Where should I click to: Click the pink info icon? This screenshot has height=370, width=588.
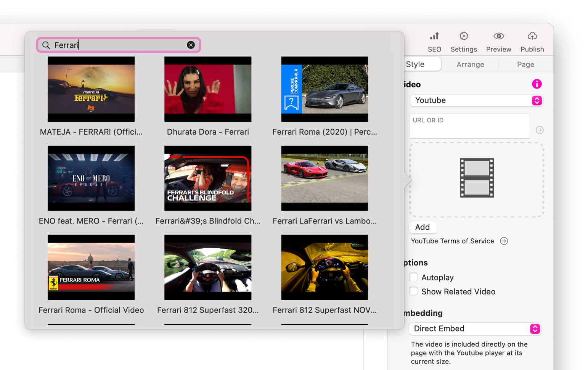point(537,84)
